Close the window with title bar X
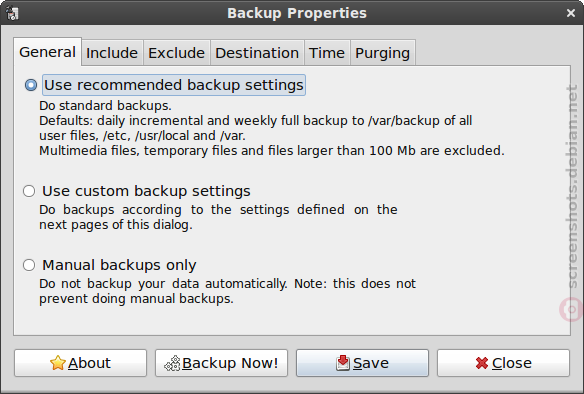The image size is (584, 394). point(571,13)
